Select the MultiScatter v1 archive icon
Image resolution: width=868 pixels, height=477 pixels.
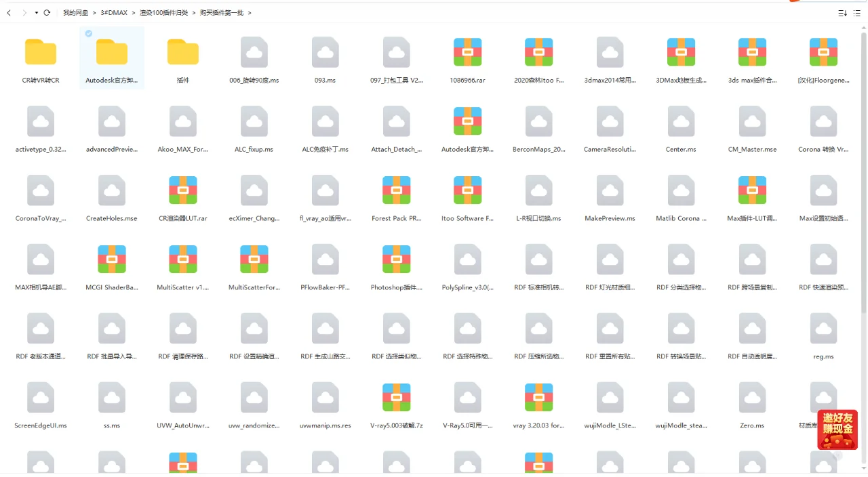(x=183, y=260)
